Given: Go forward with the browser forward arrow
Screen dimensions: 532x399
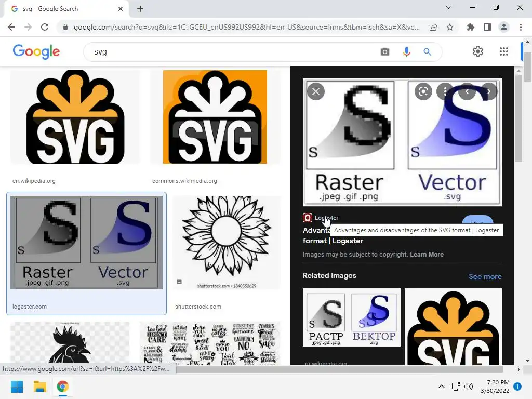Looking at the screenshot, I should (28, 27).
